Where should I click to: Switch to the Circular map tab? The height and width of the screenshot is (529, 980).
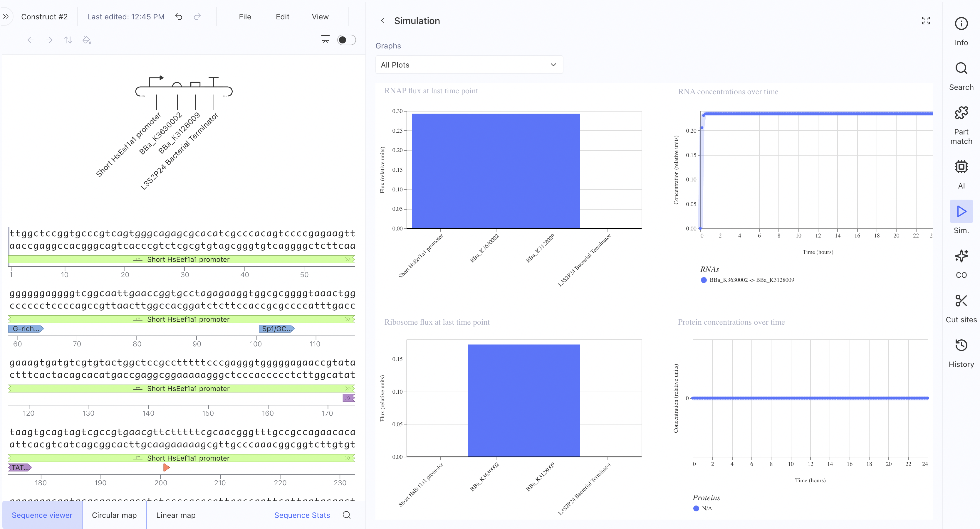[x=114, y=515]
